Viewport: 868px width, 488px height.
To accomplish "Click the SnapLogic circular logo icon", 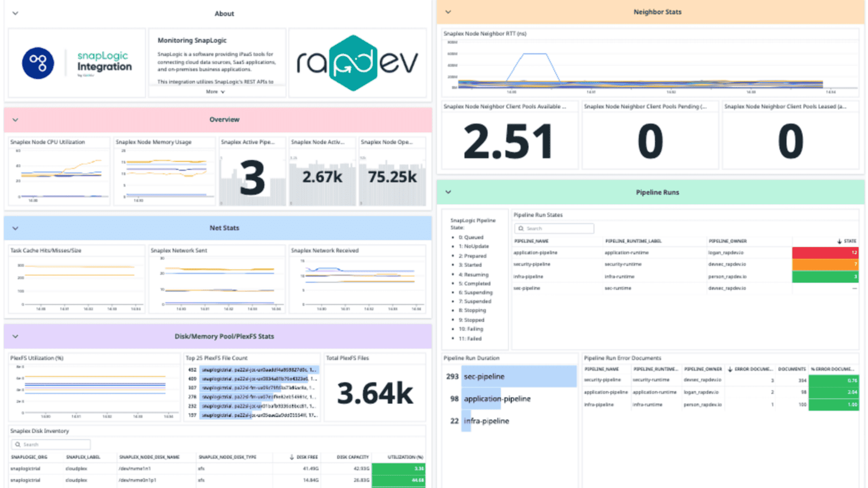I will point(38,63).
